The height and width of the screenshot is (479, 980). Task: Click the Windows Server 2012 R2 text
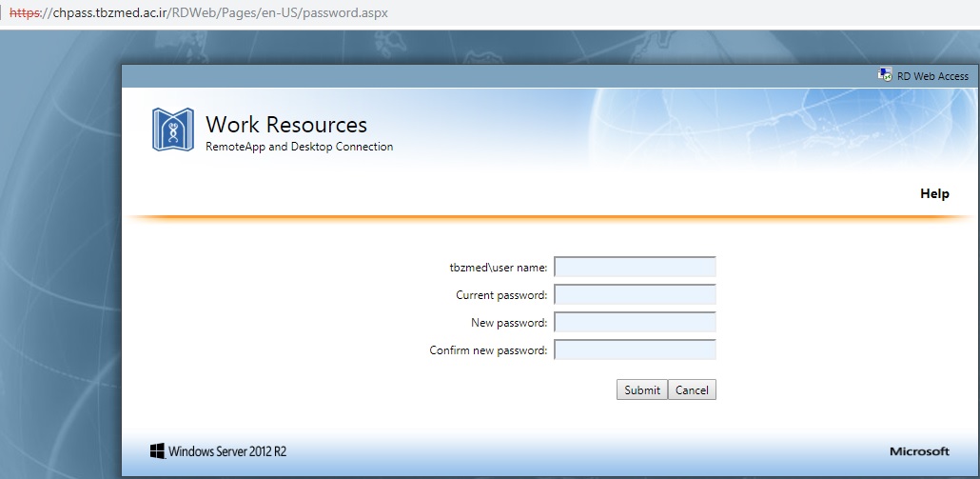tap(227, 451)
